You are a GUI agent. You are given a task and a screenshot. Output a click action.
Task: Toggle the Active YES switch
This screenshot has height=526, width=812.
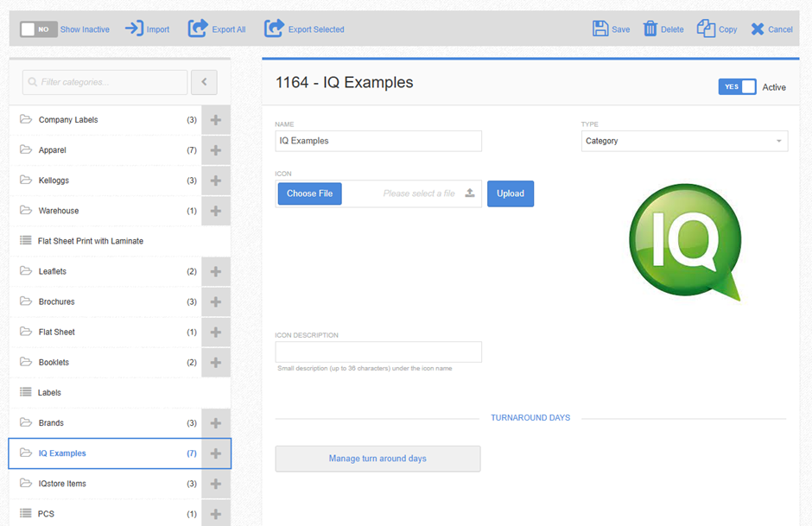pos(737,86)
